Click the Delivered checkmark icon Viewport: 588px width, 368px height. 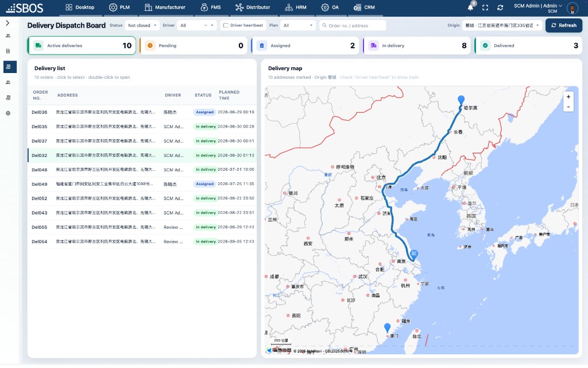(x=485, y=45)
